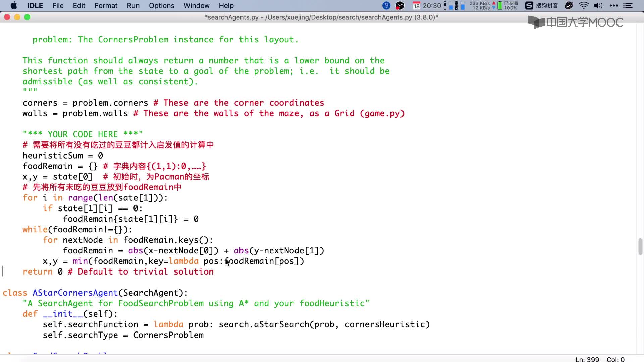Image resolution: width=644 pixels, height=362 pixels.
Task: Open the Notification Center list icon
Action: click(628, 6)
